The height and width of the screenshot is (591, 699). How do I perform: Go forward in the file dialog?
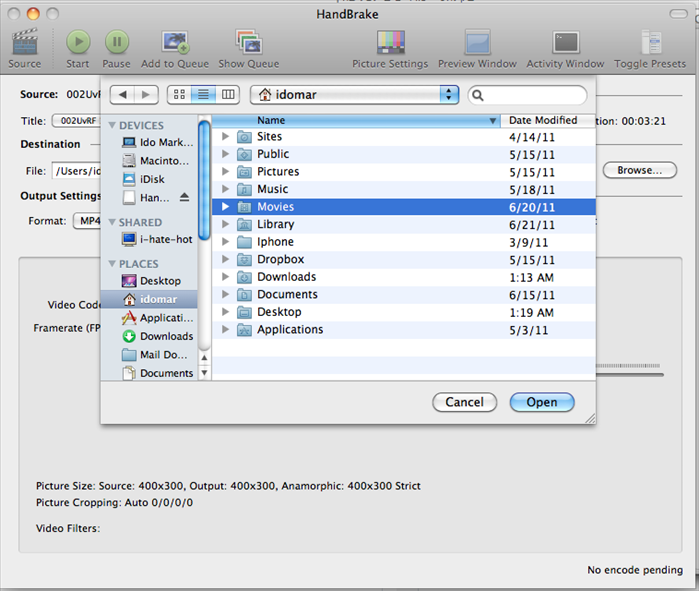pos(146,94)
